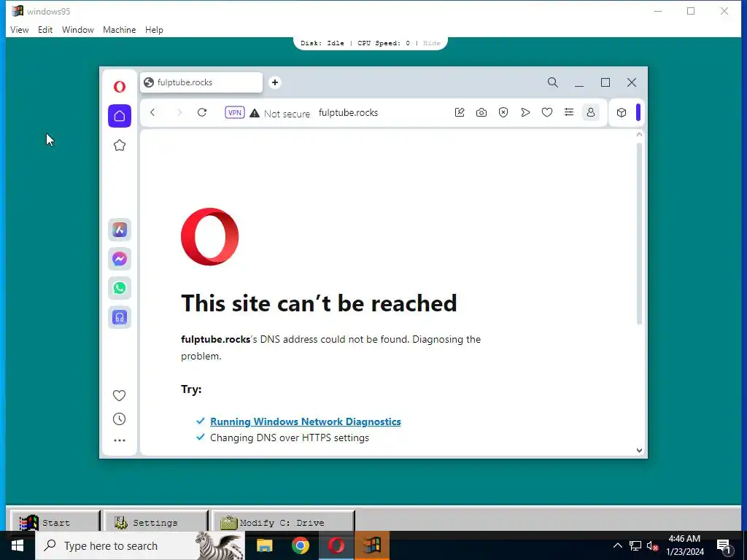Toggle the VPN badge in the address bar
747x560 pixels.
tap(235, 112)
